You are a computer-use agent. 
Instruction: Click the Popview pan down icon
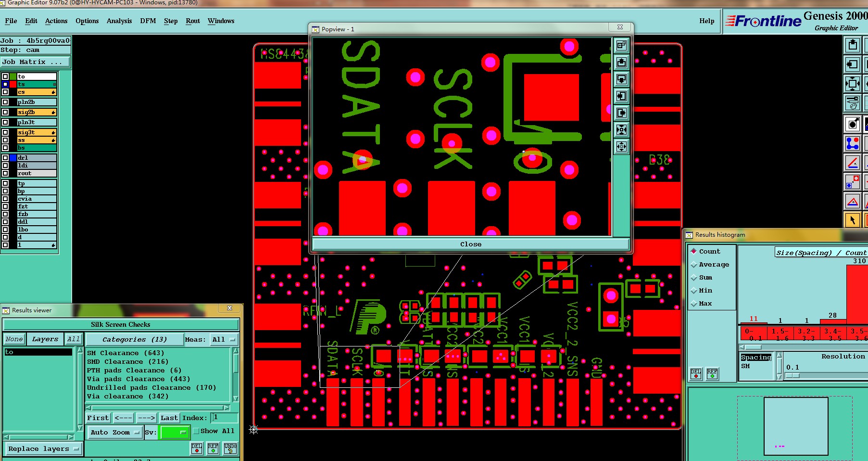621,79
